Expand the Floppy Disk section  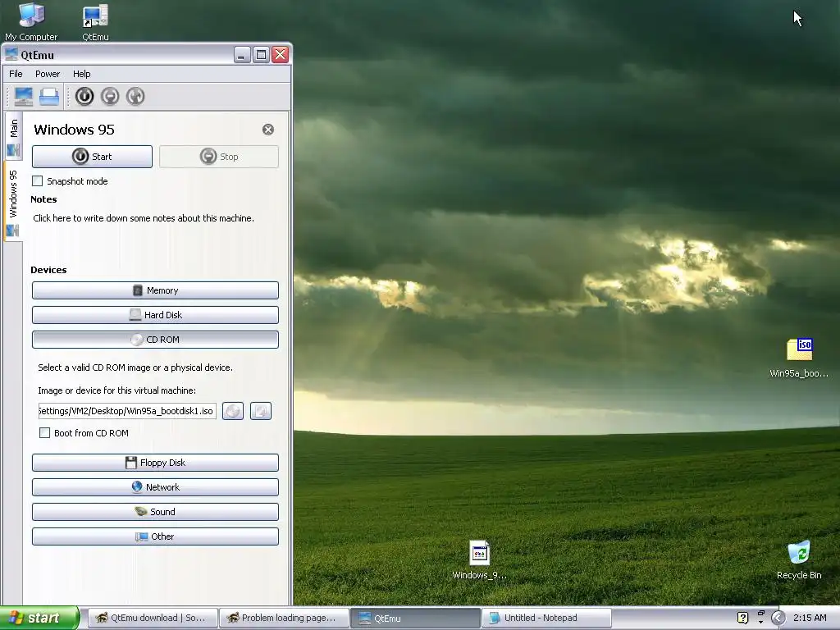(155, 463)
